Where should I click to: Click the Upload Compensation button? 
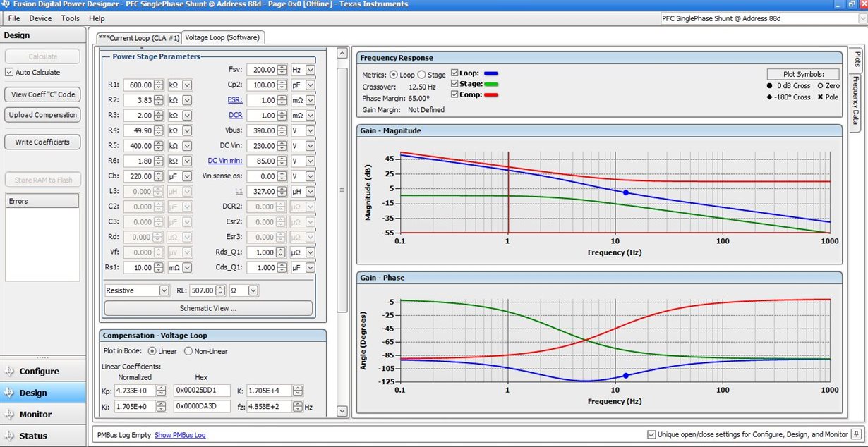coord(43,115)
